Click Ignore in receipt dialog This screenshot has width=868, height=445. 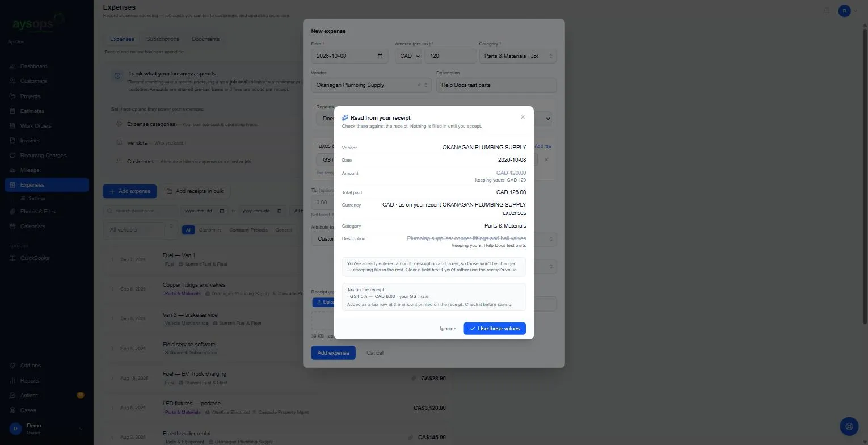(x=447, y=329)
